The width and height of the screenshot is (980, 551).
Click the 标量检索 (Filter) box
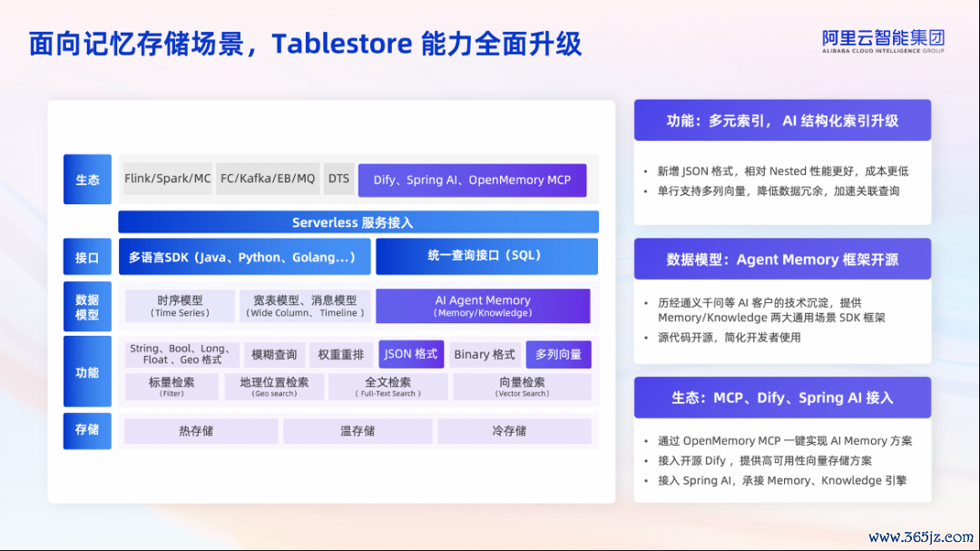click(171, 387)
